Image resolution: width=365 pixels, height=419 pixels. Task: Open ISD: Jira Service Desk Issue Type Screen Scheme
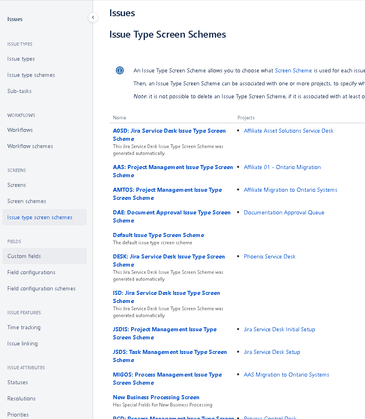click(x=166, y=297)
